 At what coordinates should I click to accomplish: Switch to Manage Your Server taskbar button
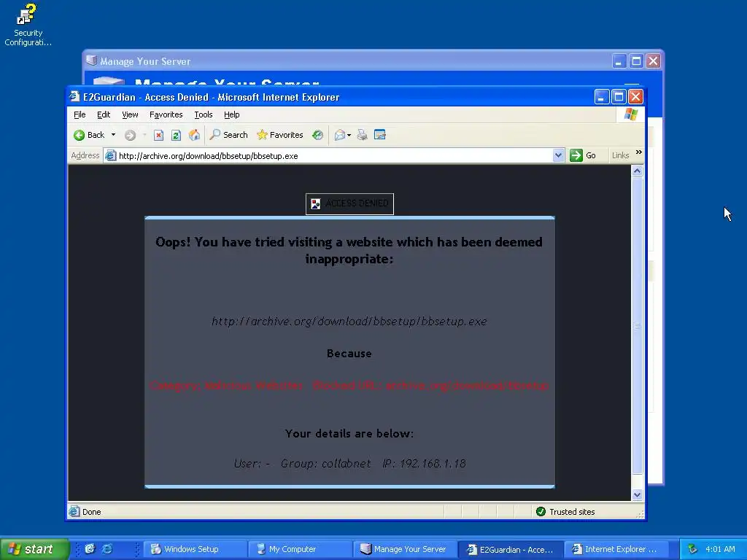404,549
